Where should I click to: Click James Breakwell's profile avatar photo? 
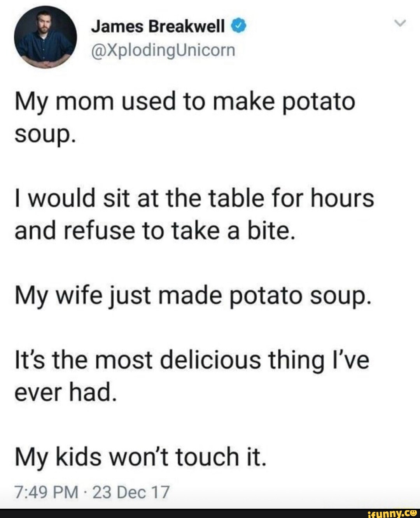(x=45, y=37)
